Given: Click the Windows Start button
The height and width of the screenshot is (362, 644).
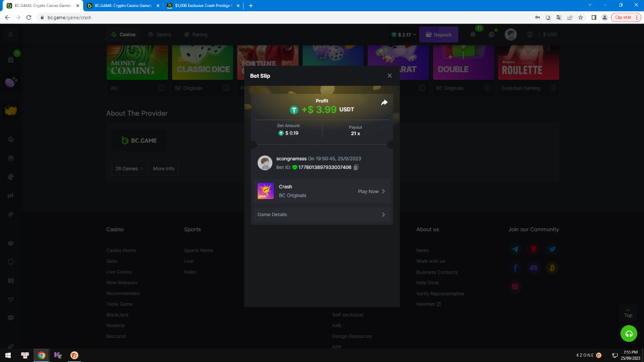Looking at the screenshot, I should tap(8, 355).
